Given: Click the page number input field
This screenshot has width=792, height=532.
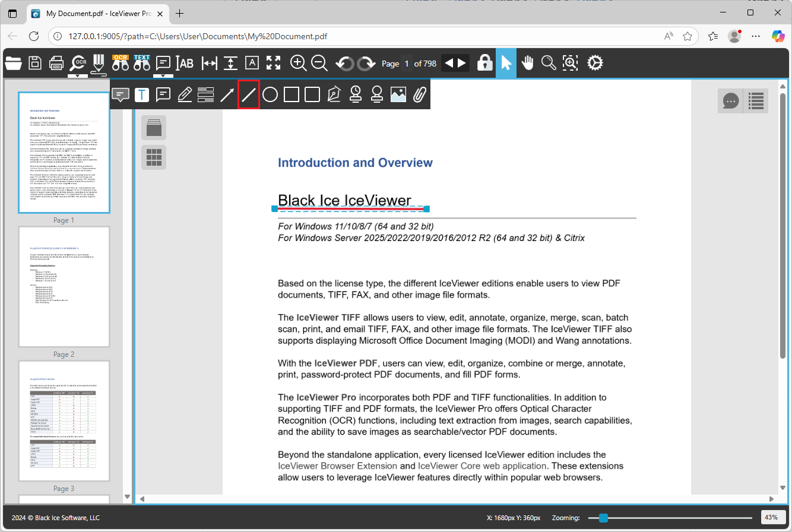Looking at the screenshot, I should coord(407,64).
